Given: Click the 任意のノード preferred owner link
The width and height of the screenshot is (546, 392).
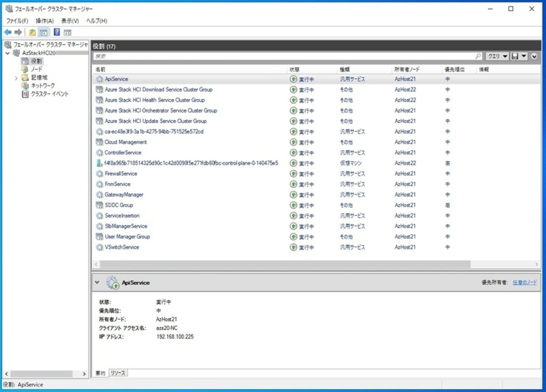Looking at the screenshot, I should click(524, 282).
